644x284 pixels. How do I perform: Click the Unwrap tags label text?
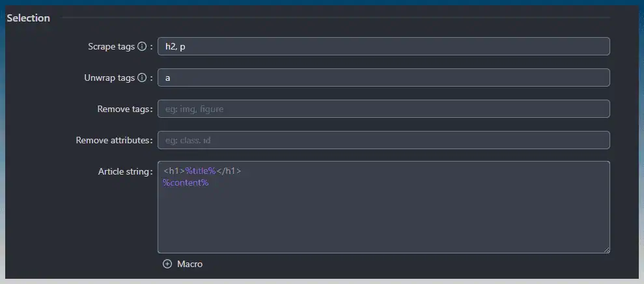pyautogui.click(x=109, y=78)
